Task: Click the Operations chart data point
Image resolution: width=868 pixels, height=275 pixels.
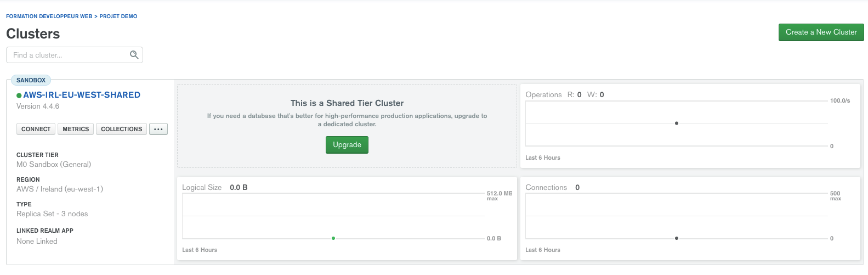Action: 677,123
